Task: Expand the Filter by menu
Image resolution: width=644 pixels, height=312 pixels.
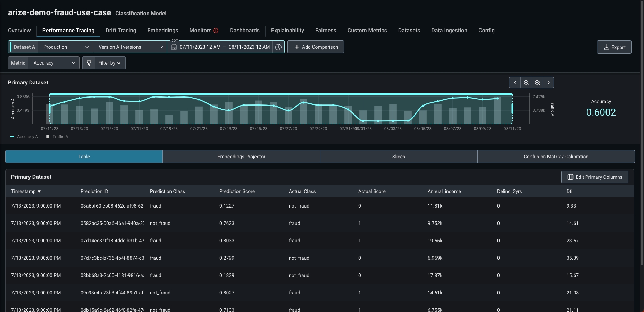Action: click(x=109, y=63)
